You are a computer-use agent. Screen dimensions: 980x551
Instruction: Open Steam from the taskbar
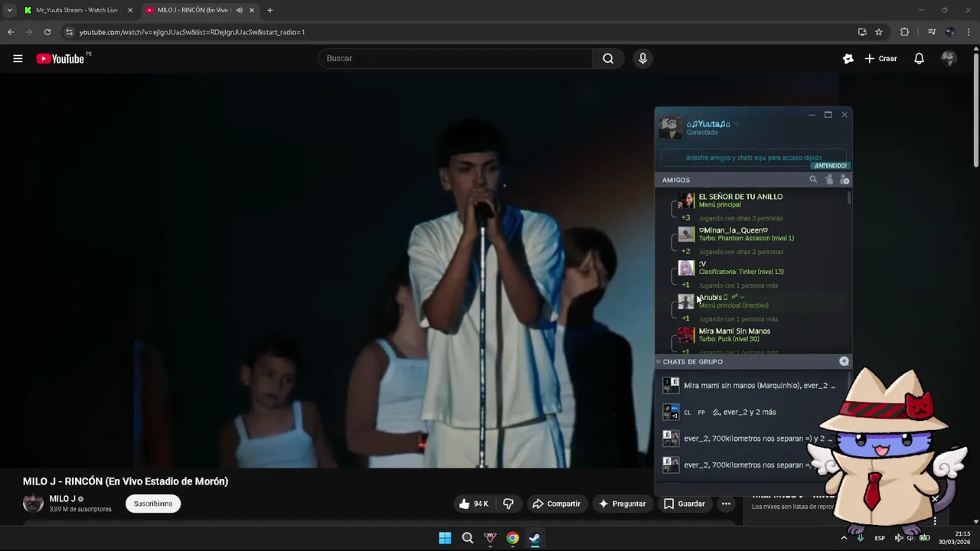coord(534,538)
